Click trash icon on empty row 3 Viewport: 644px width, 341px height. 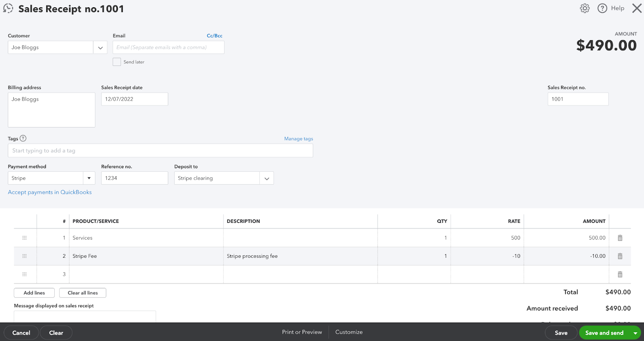(x=620, y=274)
